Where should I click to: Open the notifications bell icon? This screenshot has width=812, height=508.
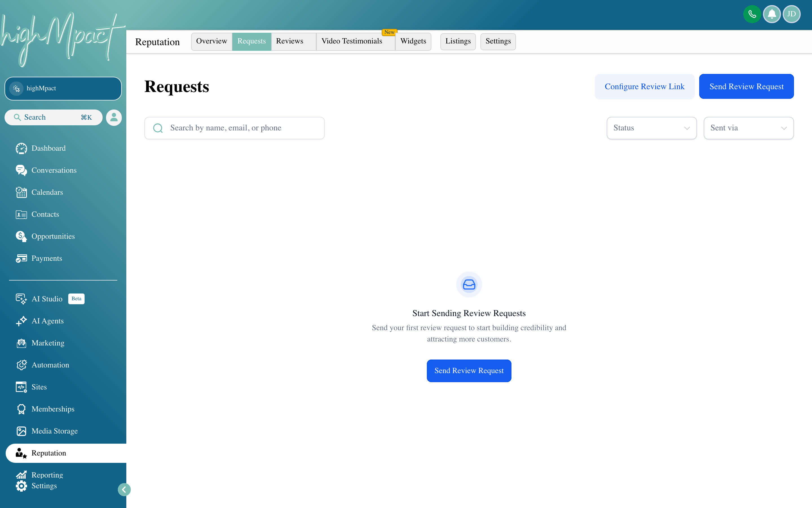coord(772,14)
